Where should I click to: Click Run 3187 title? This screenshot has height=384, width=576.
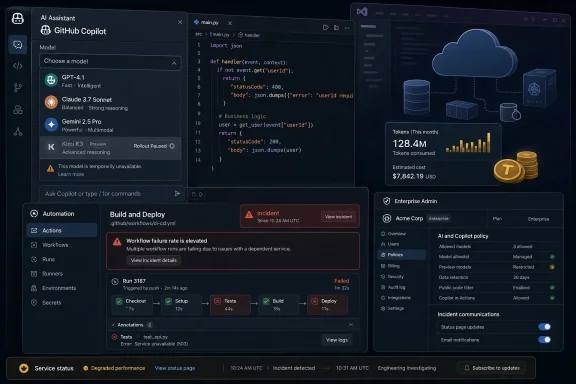[x=134, y=281]
